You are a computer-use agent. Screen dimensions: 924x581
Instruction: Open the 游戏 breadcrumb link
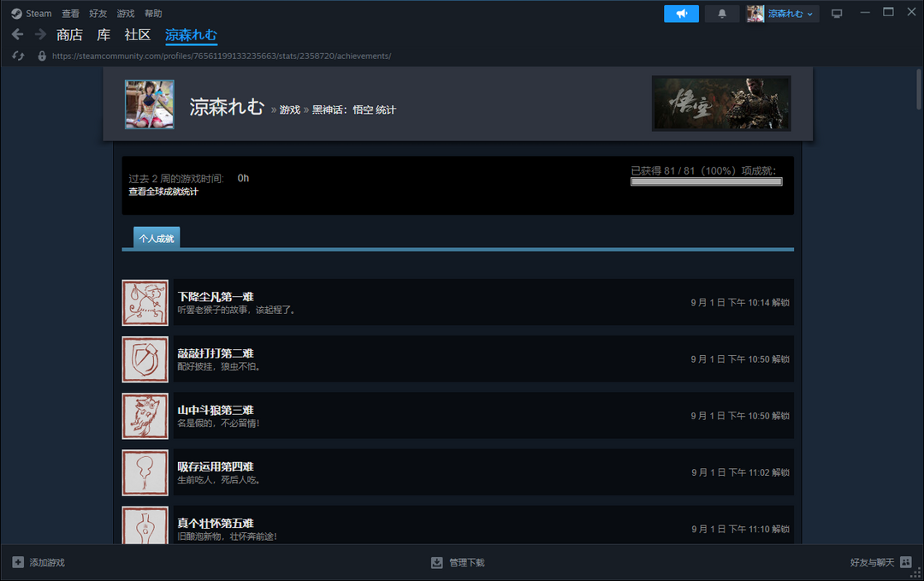point(290,110)
